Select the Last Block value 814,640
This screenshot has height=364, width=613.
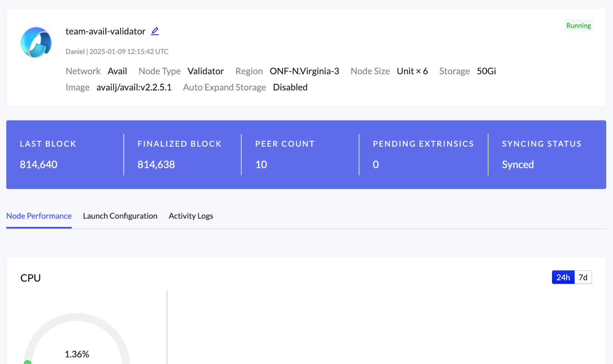point(39,165)
